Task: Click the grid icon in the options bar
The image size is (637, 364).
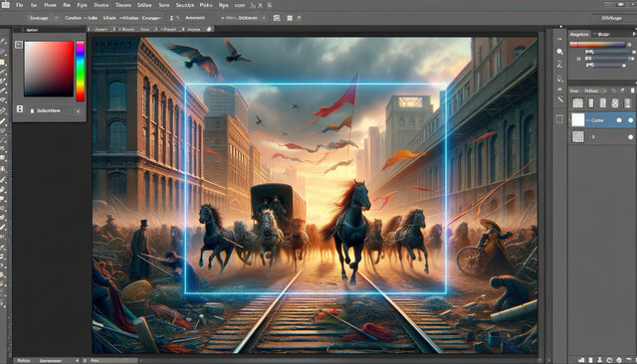Action: (277, 18)
